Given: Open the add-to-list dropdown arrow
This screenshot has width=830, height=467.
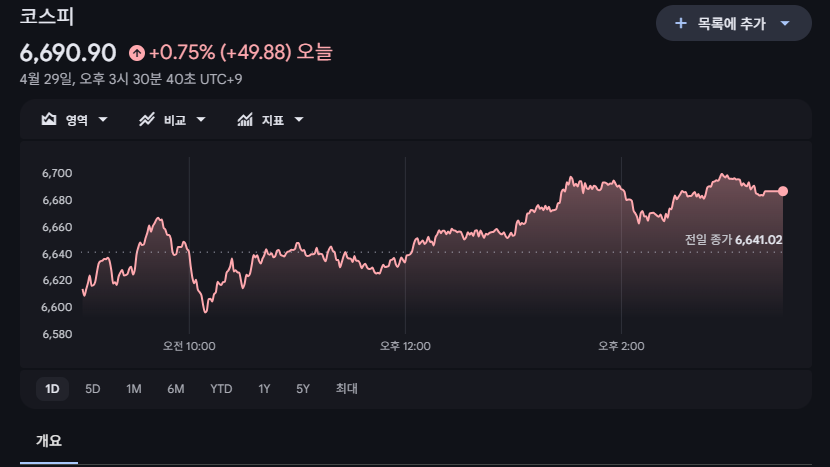Looking at the screenshot, I should pos(785,23).
